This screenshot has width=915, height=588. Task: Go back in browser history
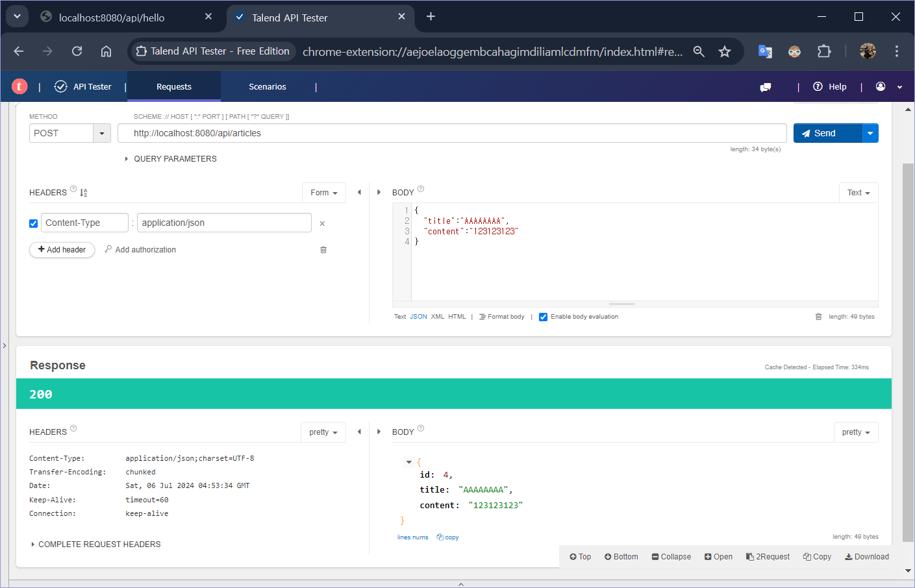(x=18, y=51)
